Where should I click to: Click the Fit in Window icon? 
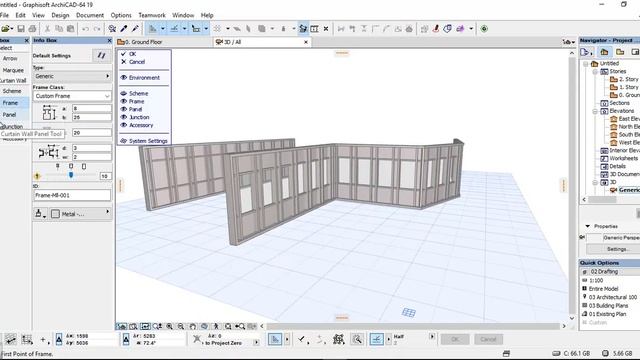click(x=228, y=327)
